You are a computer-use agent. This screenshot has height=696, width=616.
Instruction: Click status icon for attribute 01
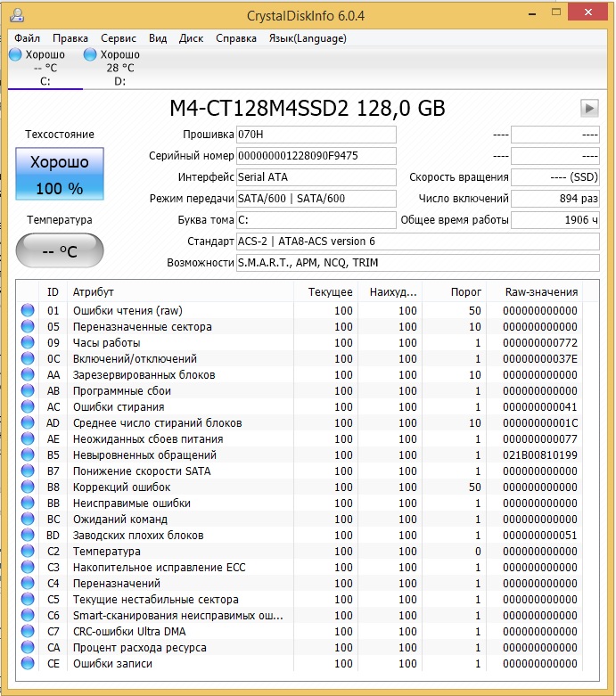pyautogui.click(x=28, y=310)
